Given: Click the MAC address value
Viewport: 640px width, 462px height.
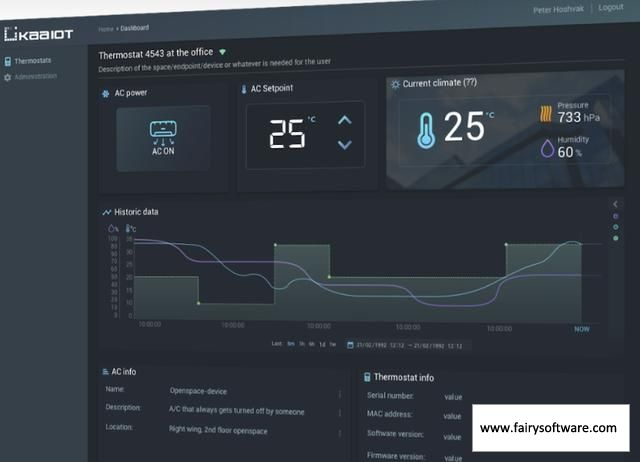Looking at the screenshot, I should click(x=452, y=416).
